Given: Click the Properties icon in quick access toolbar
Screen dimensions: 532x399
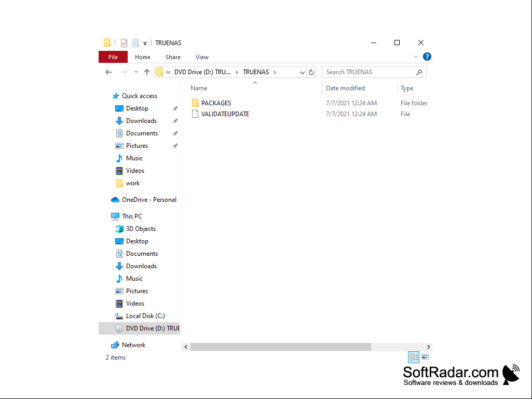Looking at the screenshot, I should click(124, 43).
